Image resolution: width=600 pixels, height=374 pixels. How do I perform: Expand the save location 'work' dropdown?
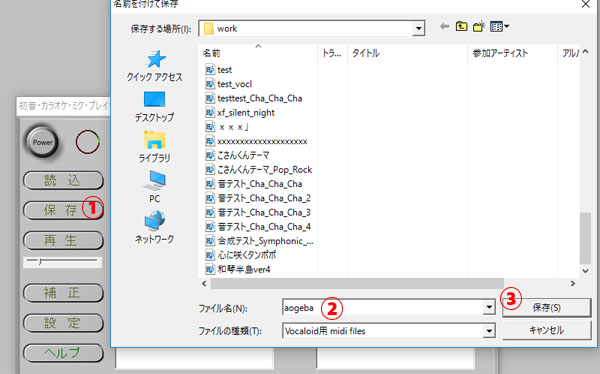click(x=418, y=28)
